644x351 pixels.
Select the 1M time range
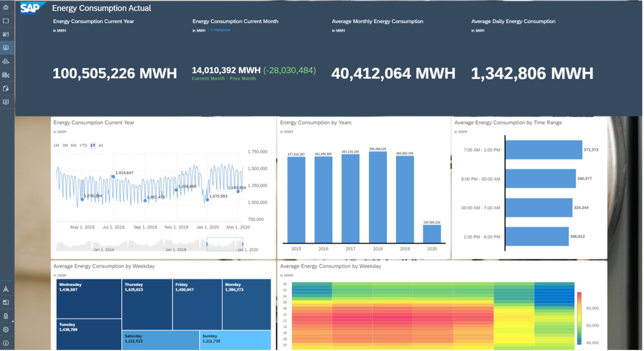click(x=56, y=146)
